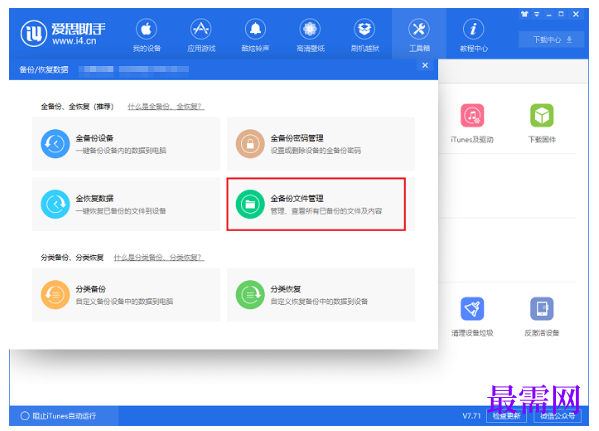The image size is (599, 431).
Task: Open the 应用游戏 apps and games tab
Action: pos(201,35)
